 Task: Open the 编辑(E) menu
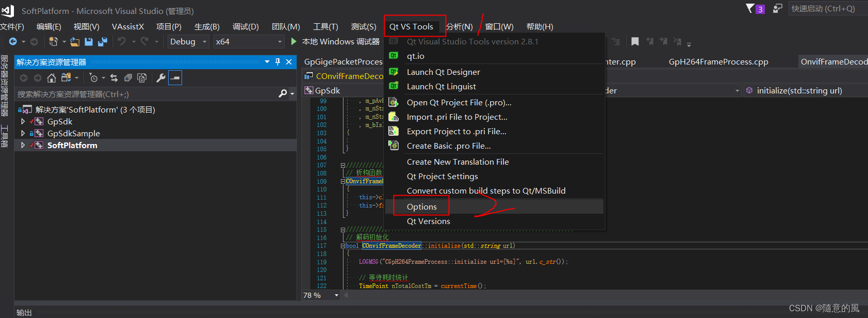pyautogui.click(x=49, y=26)
